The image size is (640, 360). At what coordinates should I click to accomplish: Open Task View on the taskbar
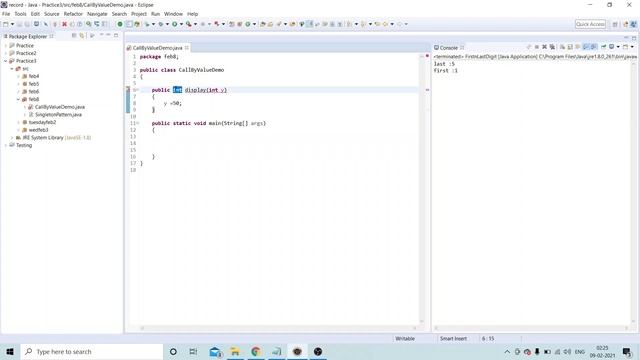point(193,351)
